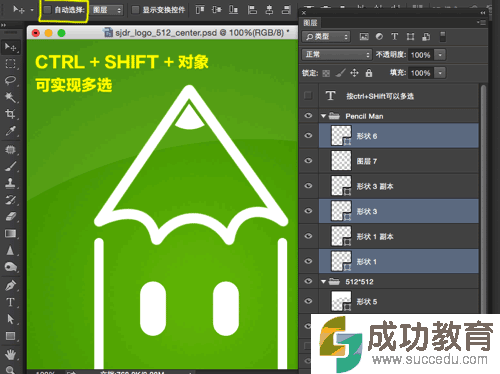500x374 pixels.
Task: Click smart object filter icon
Action: (x=426, y=37)
